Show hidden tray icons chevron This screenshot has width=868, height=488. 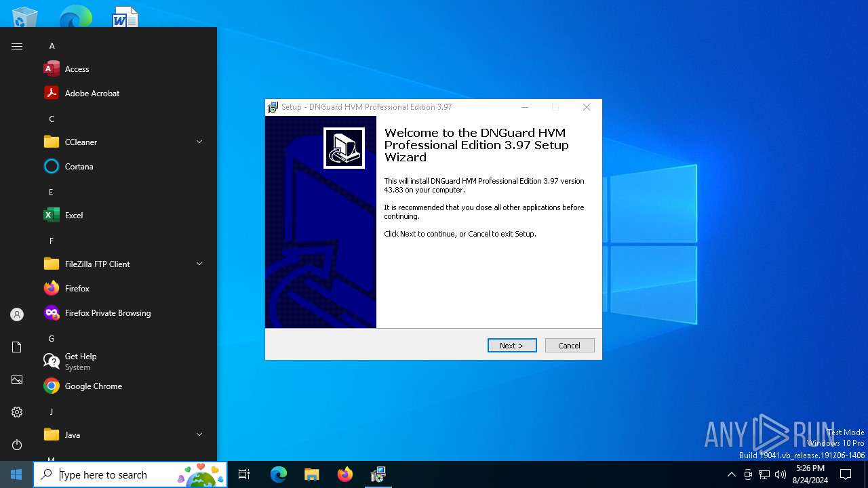tap(731, 474)
